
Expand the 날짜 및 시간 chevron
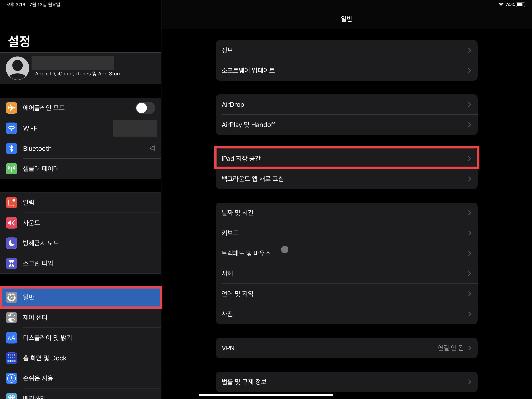pos(469,213)
